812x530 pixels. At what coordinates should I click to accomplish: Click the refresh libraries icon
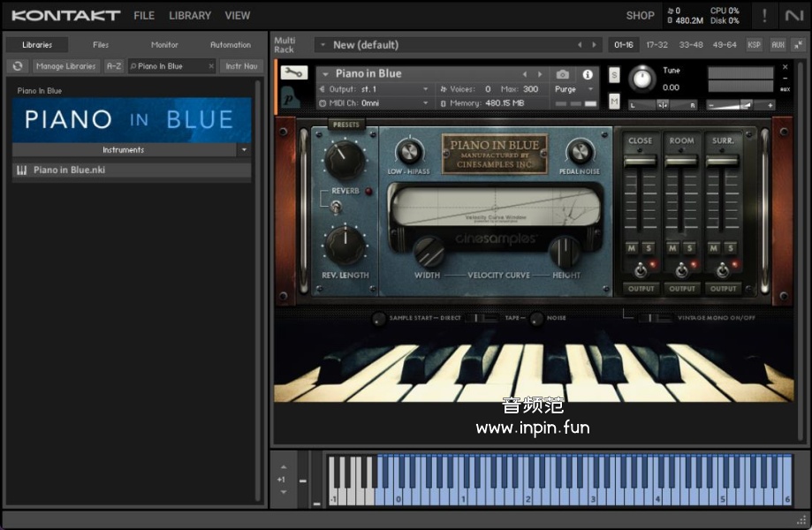click(17, 66)
